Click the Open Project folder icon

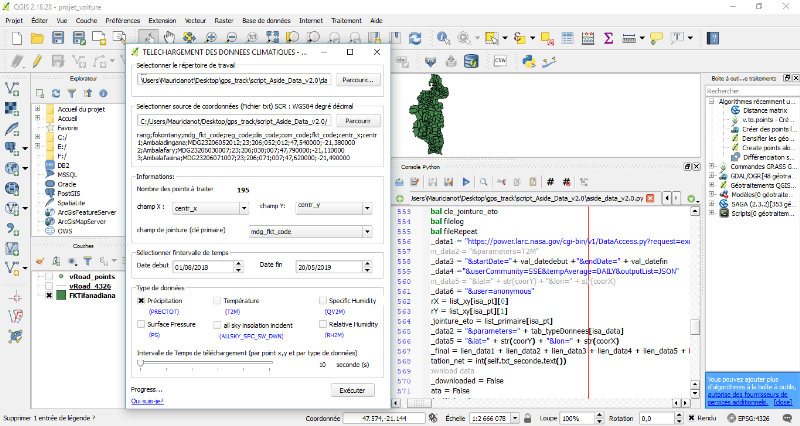38,38
